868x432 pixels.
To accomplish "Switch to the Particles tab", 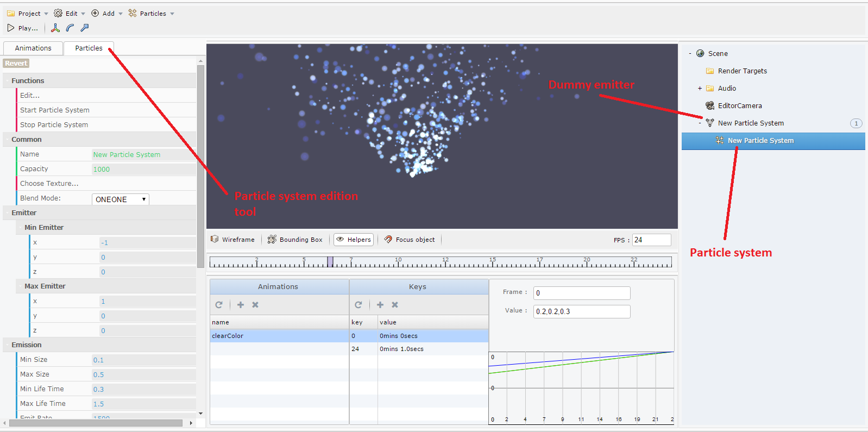I will (89, 48).
